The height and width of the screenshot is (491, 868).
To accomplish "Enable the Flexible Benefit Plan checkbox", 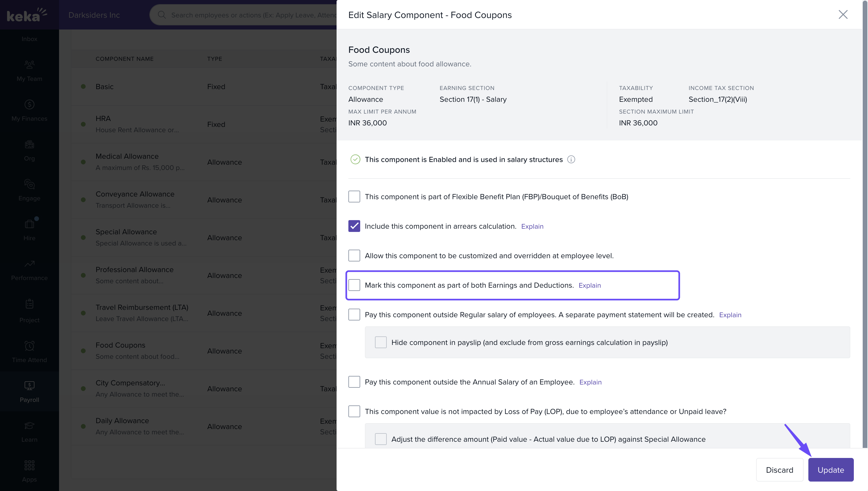I will click(354, 197).
